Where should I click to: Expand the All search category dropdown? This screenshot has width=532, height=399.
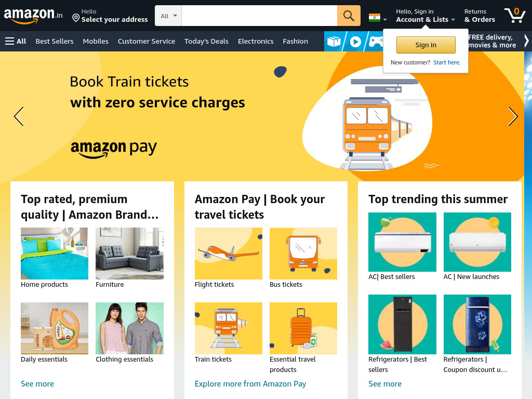point(168,16)
